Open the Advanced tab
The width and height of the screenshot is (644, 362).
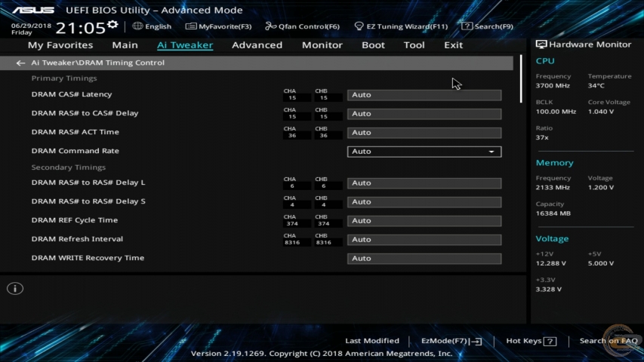257,45
